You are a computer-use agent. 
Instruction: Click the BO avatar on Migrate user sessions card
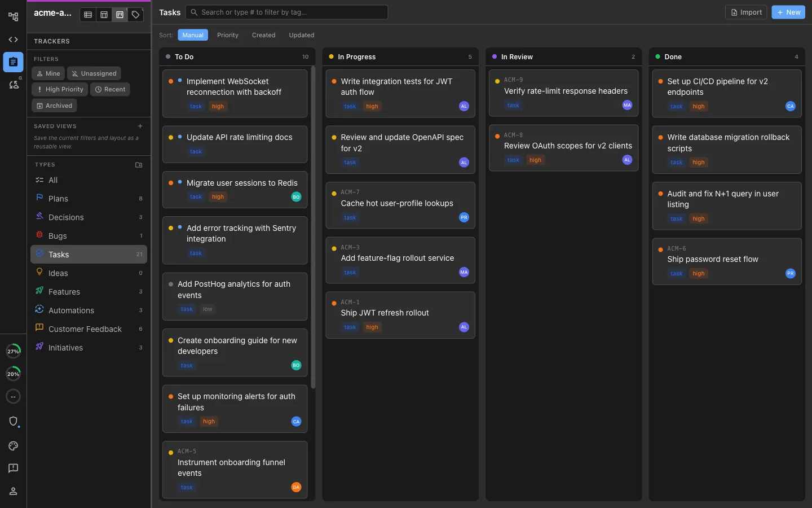296,196
